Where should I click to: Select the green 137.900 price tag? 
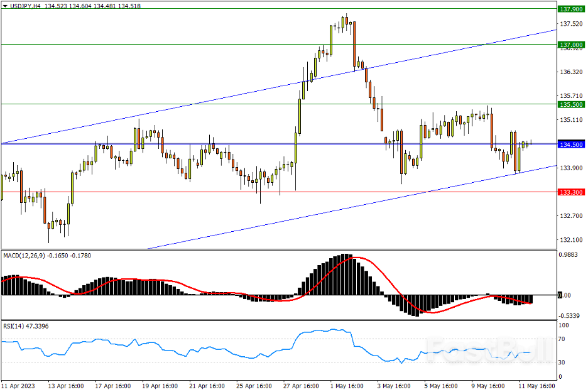point(572,9)
